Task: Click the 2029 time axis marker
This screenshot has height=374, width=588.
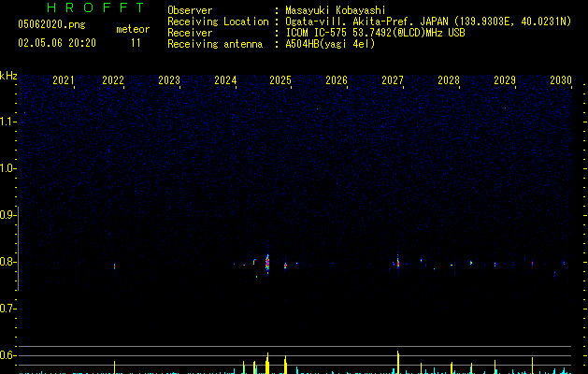Action: 505,80
